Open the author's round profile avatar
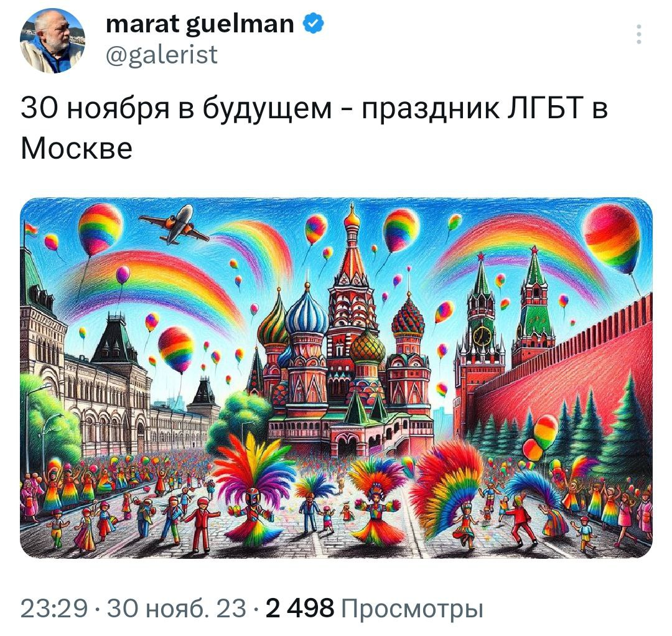 (x=52, y=40)
